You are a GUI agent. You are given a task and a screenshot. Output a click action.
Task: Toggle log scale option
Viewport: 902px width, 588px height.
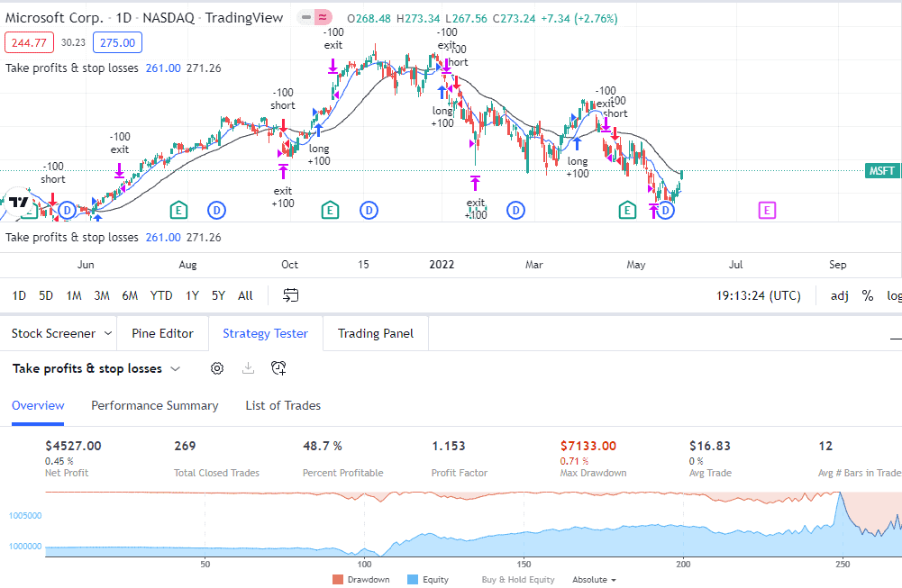(x=894, y=295)
